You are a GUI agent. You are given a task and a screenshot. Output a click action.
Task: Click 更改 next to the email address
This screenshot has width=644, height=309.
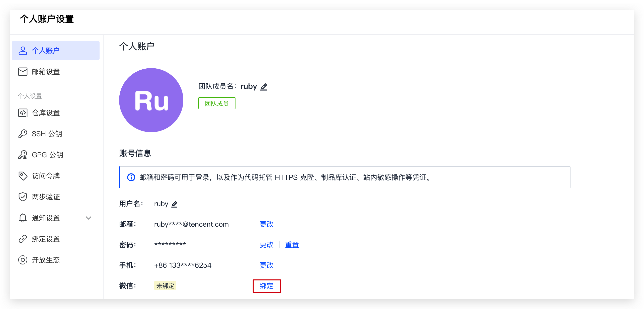coord(266,224)
